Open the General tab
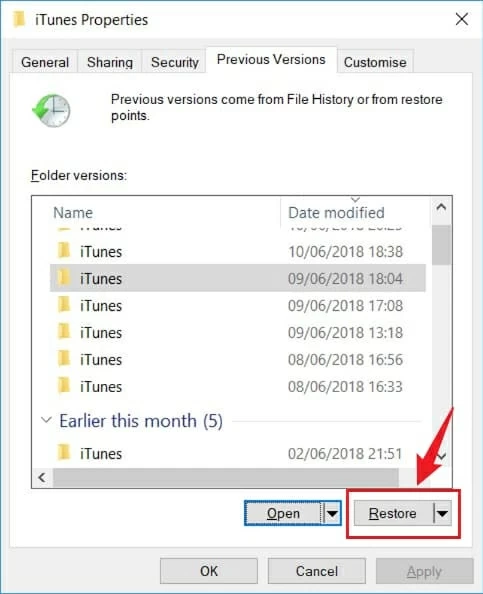Viewport: 483px width, 594px height. (45, 62)
